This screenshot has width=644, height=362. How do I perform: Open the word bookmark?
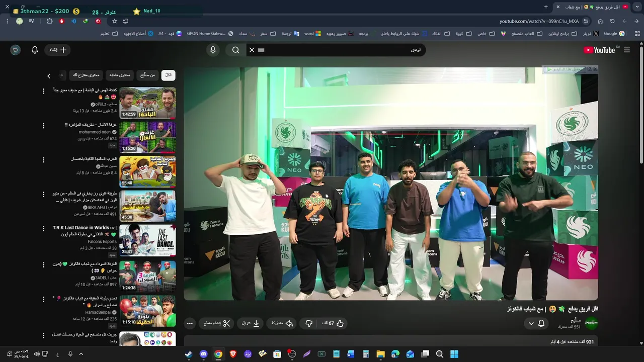312,34
